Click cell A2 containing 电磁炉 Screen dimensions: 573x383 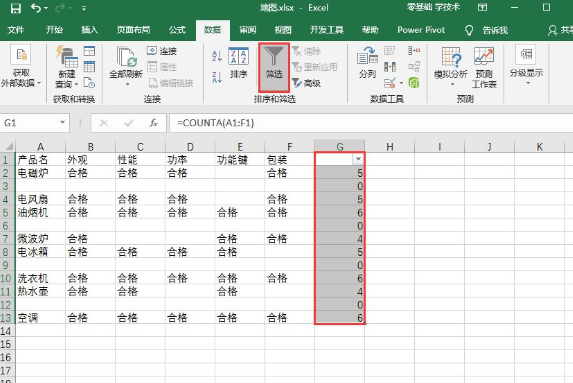pyautogui.click(x=40, y=172)
